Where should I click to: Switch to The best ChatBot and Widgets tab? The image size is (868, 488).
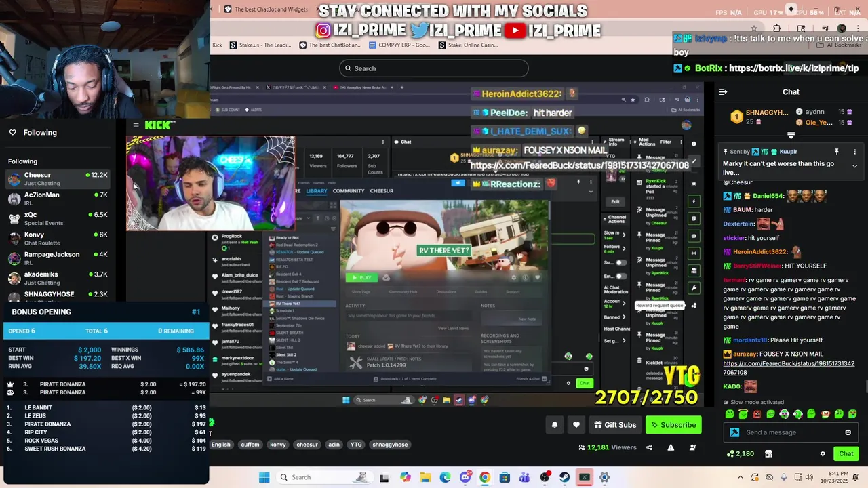[266, 9]
